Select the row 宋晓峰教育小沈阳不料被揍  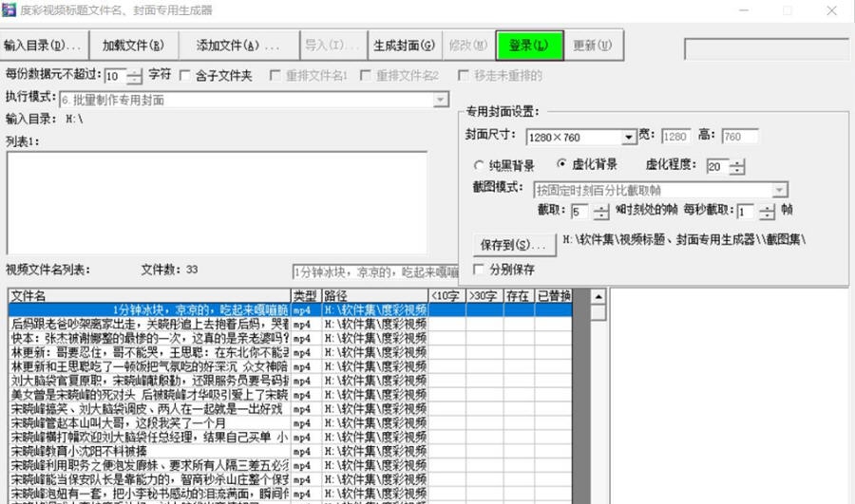(x=290, y=452)
